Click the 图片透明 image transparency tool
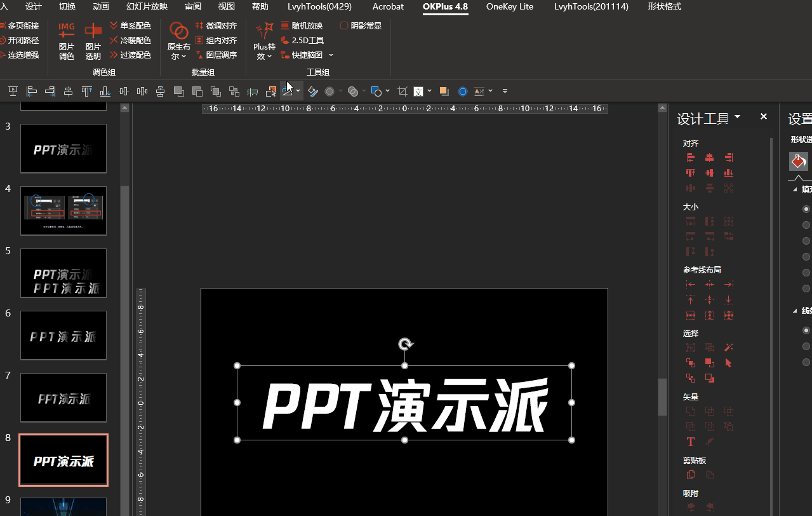The width and height of the screenshot is (812, 516). 93,41
